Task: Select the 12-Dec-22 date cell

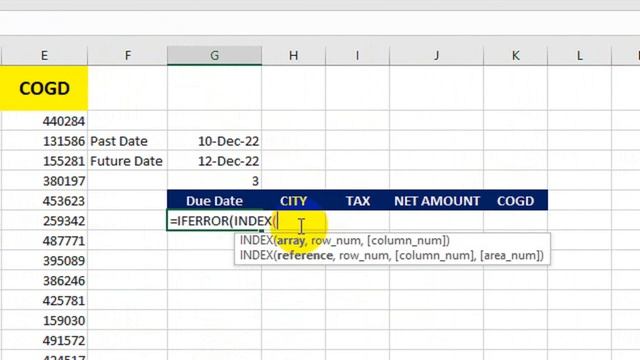Action: (x=214, y=161)
